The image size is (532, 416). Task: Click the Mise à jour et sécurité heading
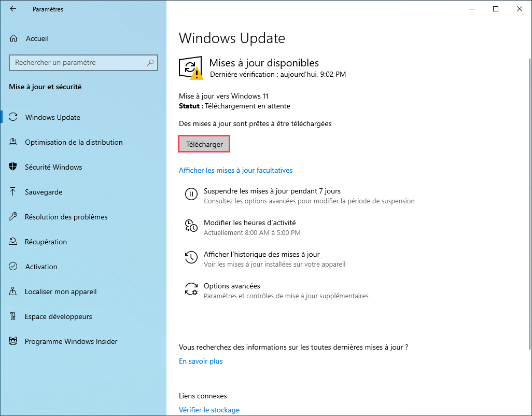tap(45, 87)
